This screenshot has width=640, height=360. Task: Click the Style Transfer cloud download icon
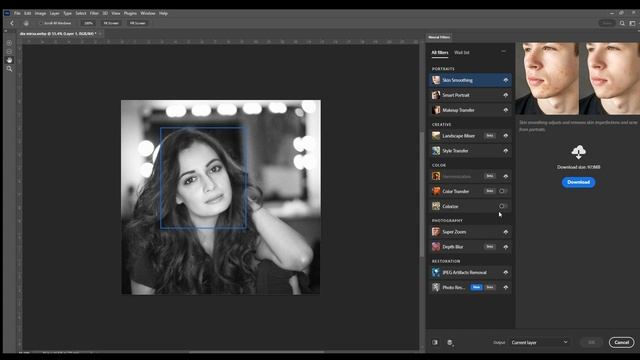506,151
